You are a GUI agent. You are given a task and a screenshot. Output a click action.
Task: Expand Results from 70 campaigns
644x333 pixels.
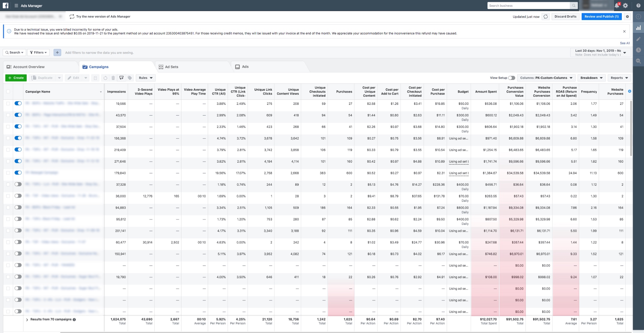(x=27, y=320)
